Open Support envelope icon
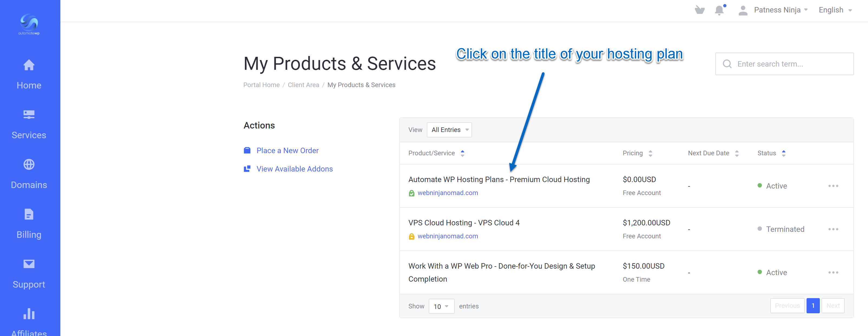 [29, 264]
